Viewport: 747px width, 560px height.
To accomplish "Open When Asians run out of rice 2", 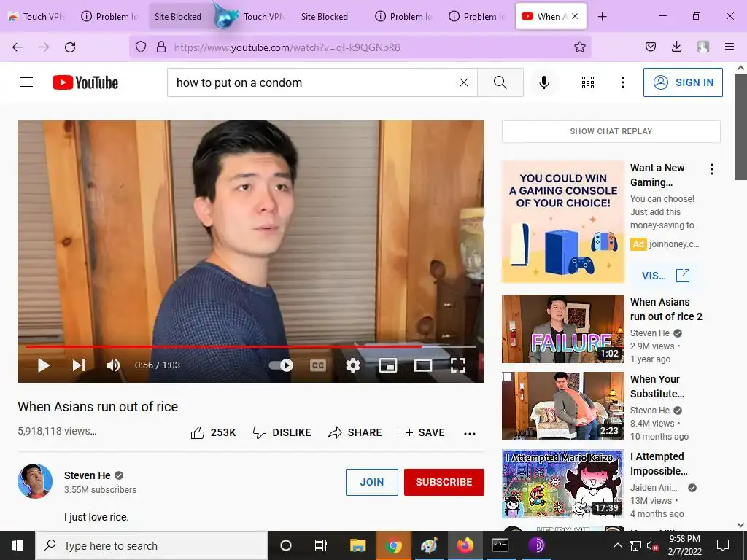I will point(666,309).
